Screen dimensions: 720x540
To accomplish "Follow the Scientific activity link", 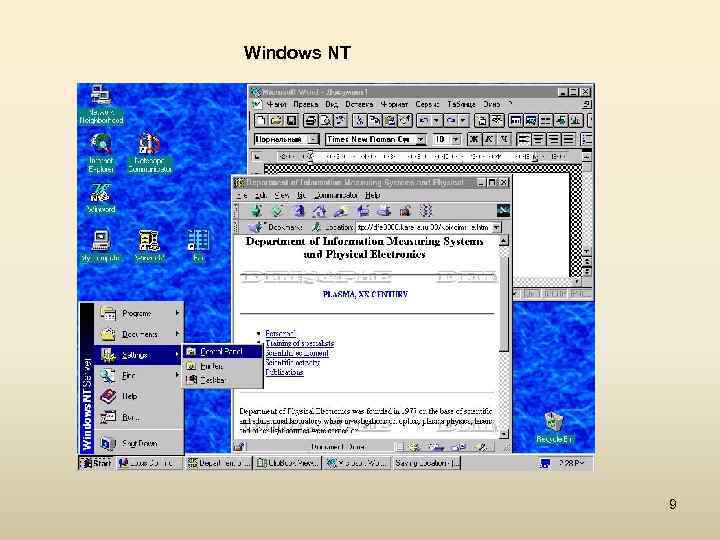I will pyautogui.click(x=292, y=363).
